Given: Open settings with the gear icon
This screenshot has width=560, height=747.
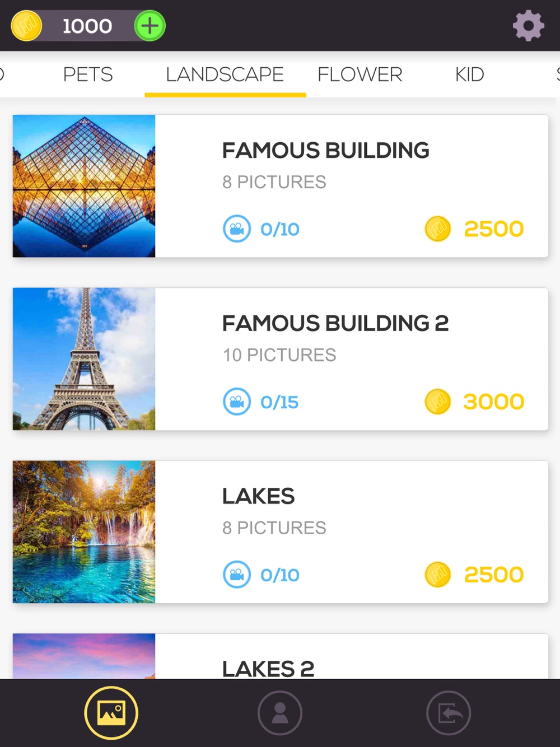Looking at the screenshot, I should tap(529, 26).
